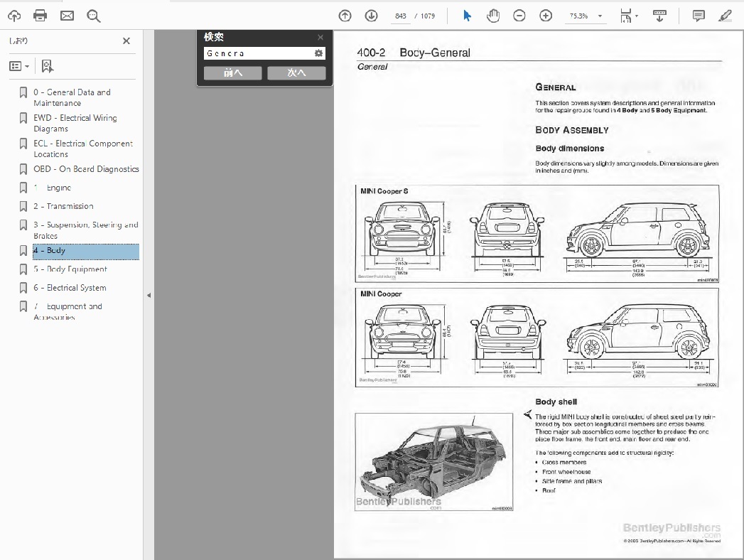Screen dimensions: 744x560
Task: Print the document using printer icon
Action: click(41, 16)
